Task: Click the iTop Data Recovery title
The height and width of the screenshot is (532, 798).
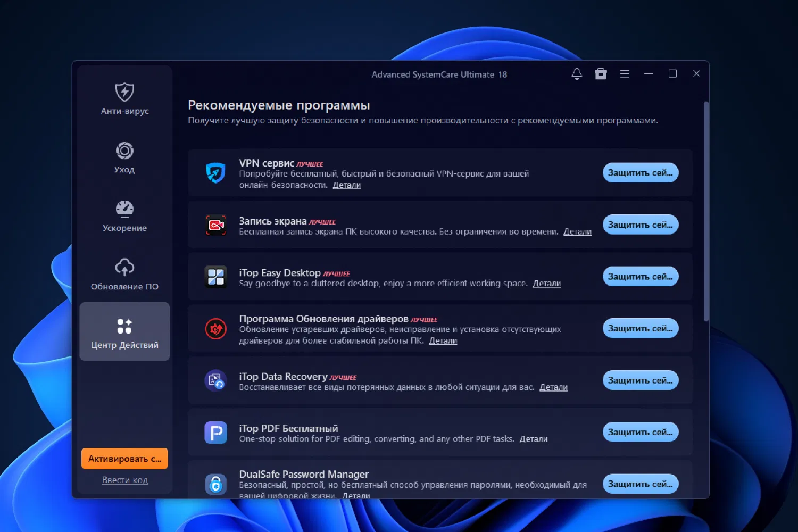Action: [283, 376]
